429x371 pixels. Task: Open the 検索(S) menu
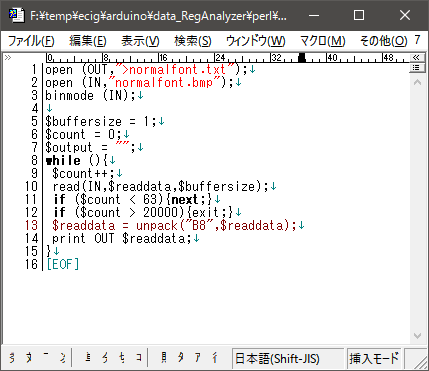pos(193,41)
